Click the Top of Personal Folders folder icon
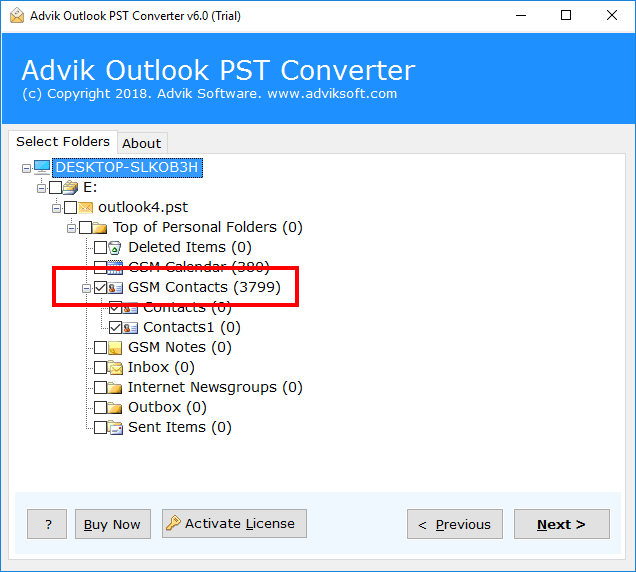Screen dimensions: 636x572 pos(100,227)
